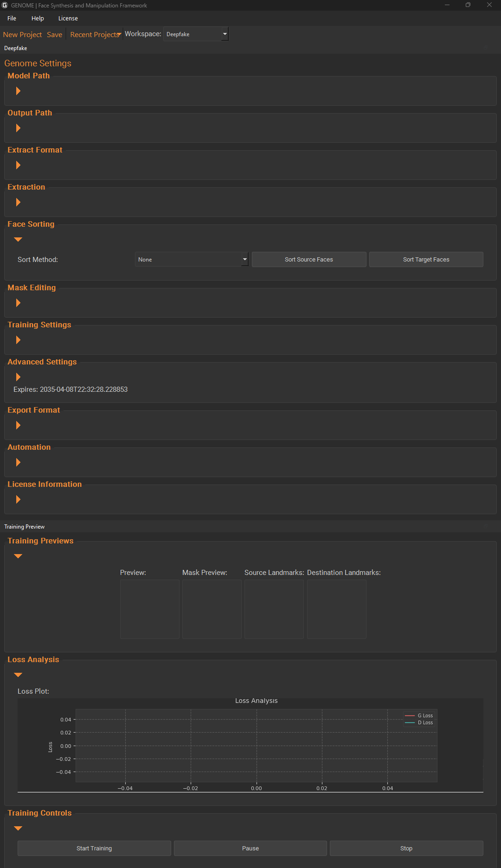
Task: Expand the Training Settings section
Action: click(18, 340)
